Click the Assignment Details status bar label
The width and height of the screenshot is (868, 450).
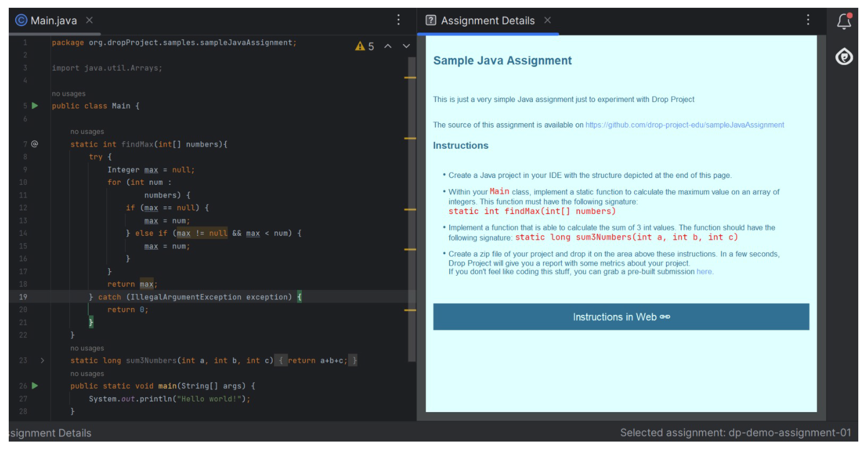tap(50, 432)
